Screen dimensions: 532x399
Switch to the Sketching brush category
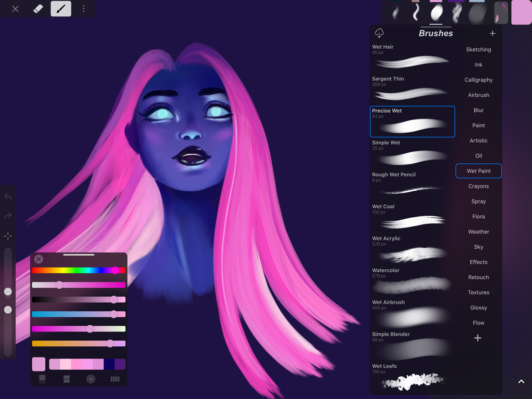click(x=478, y=49)
